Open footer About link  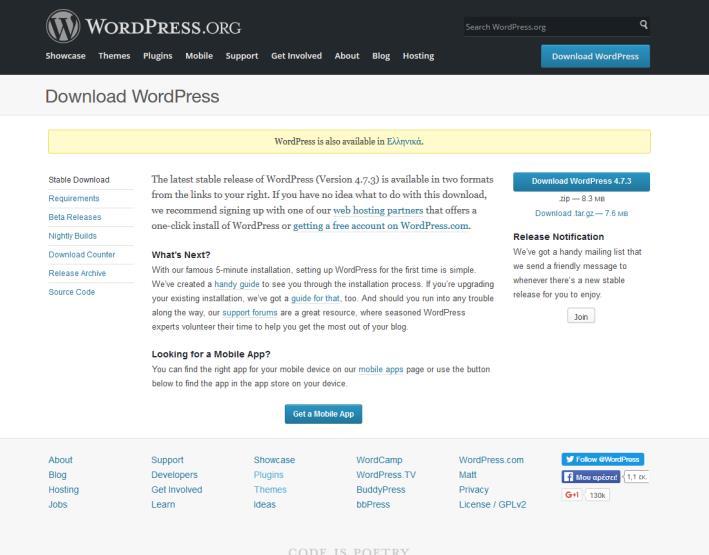60,460
